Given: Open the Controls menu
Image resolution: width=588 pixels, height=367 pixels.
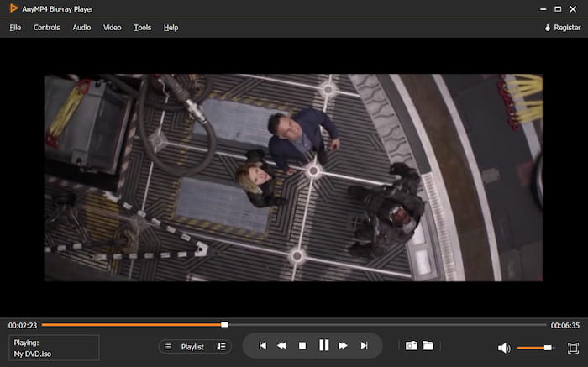Looking at the screenshot, I should pyautogui.click(x=46, y=28).
